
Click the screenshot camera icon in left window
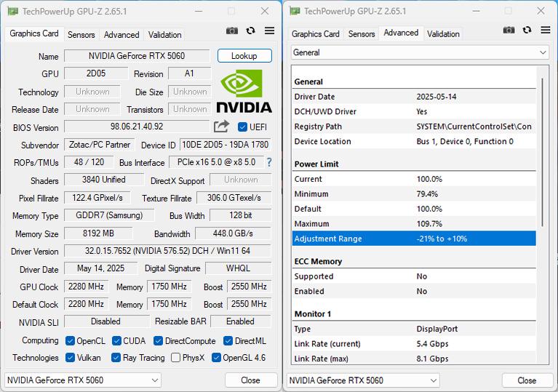232,31
